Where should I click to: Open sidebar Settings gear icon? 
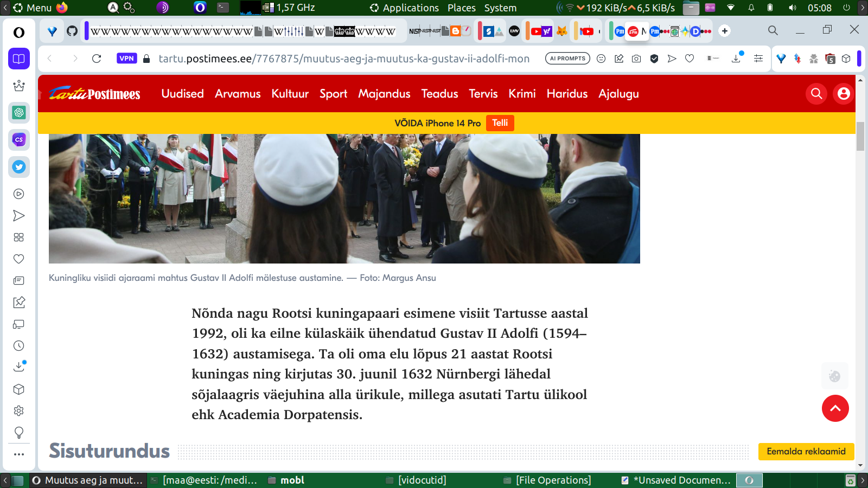point(19,411)
